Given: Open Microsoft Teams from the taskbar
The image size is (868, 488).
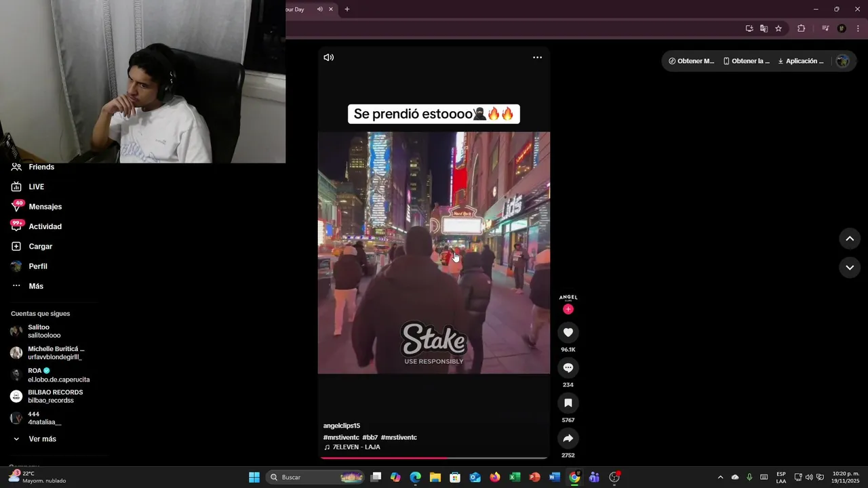Looking at the screenshot, I should (x=594, y=477).
